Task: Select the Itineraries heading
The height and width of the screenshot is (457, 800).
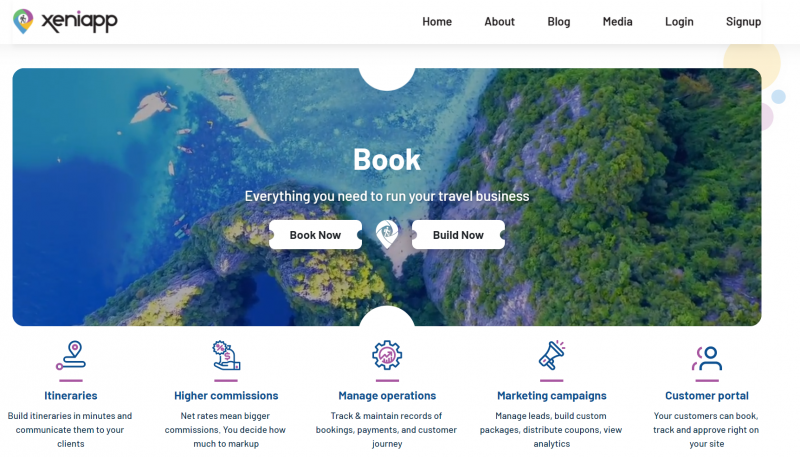Action: (x=71, y=395)
